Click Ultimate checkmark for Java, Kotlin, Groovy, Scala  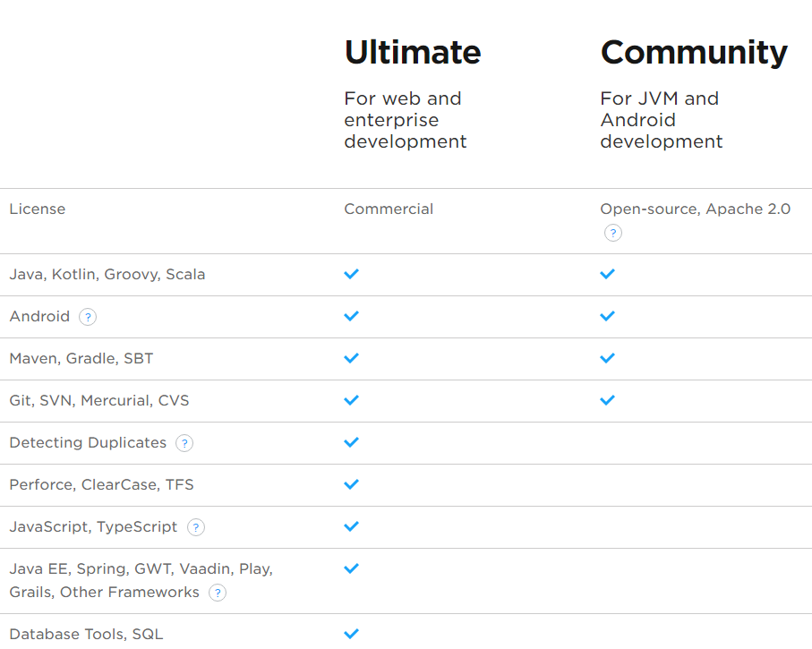(x=351, y=274)
